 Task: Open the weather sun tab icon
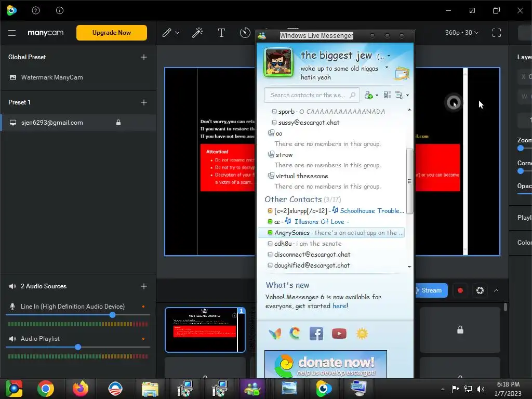click(362, 334)
